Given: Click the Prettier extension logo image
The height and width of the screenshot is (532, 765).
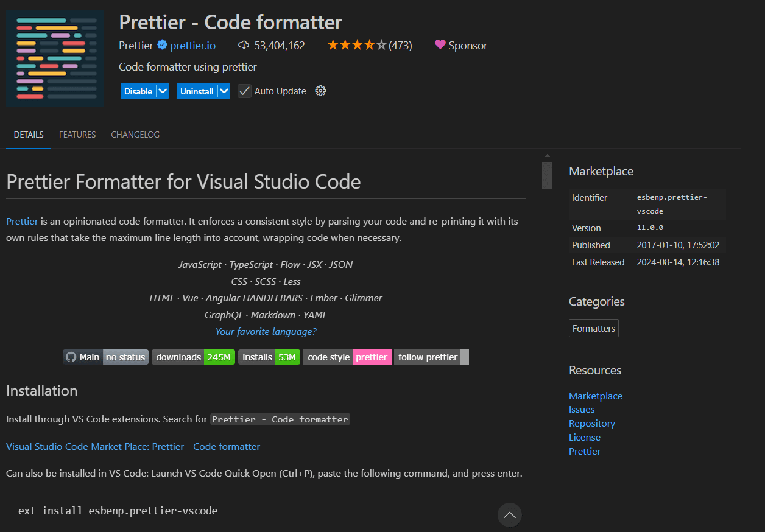Looking at the screenshot, I should 55,58.
